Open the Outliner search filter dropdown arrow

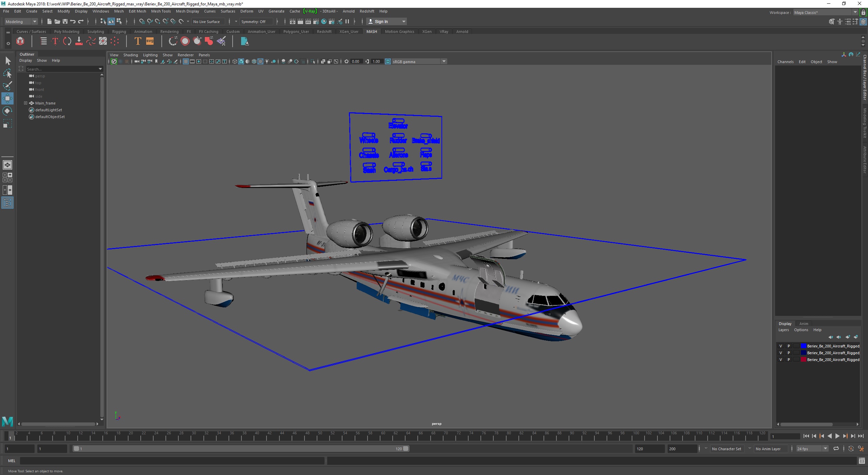(100, 69)
